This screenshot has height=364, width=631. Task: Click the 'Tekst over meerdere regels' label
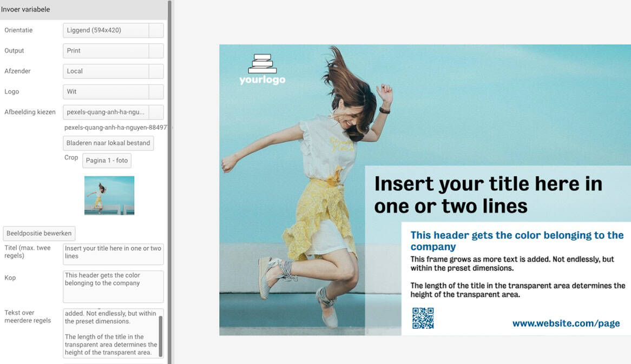[28, 316]
